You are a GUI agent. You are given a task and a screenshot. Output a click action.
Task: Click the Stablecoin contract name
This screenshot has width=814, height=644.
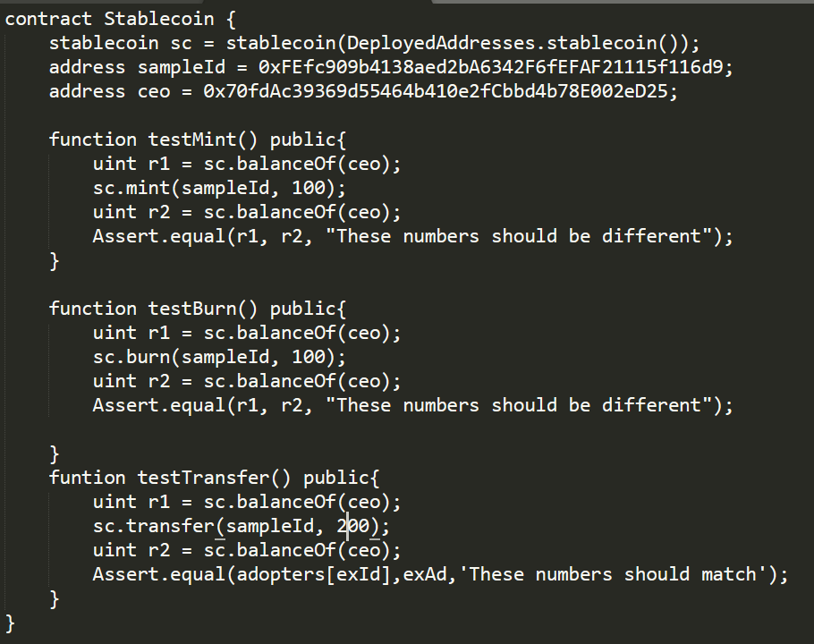pos(159,19)
